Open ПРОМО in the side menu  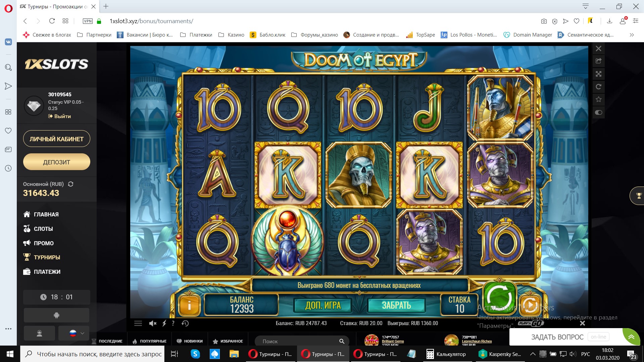click(x=38, y=243)
